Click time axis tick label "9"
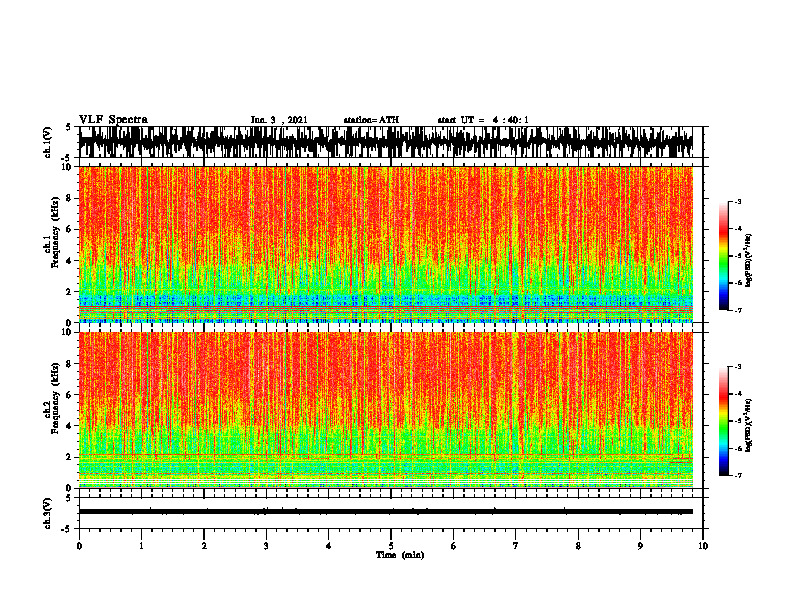 click(640, 546)
